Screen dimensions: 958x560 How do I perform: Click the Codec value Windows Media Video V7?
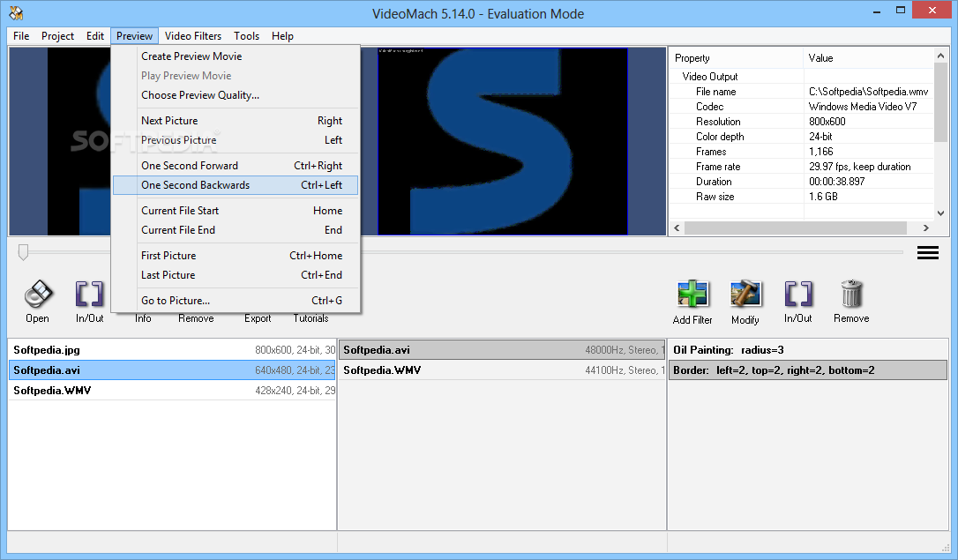863,106
